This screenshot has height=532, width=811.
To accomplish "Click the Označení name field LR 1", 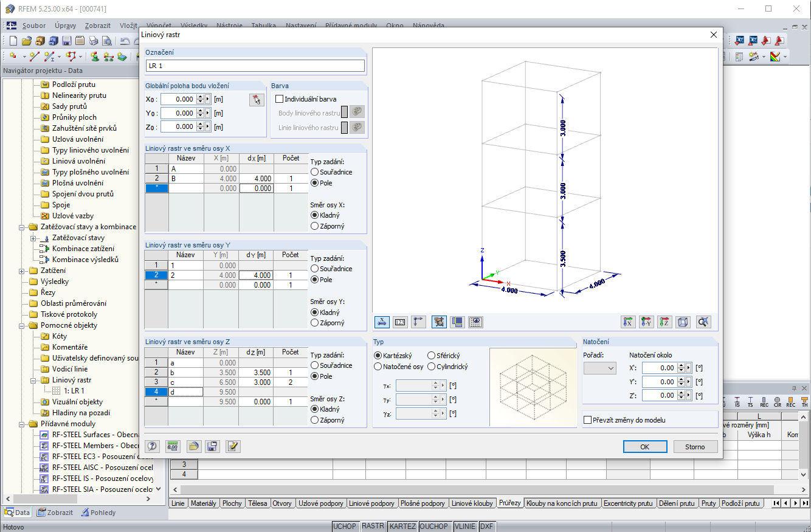I will [255, 66].
